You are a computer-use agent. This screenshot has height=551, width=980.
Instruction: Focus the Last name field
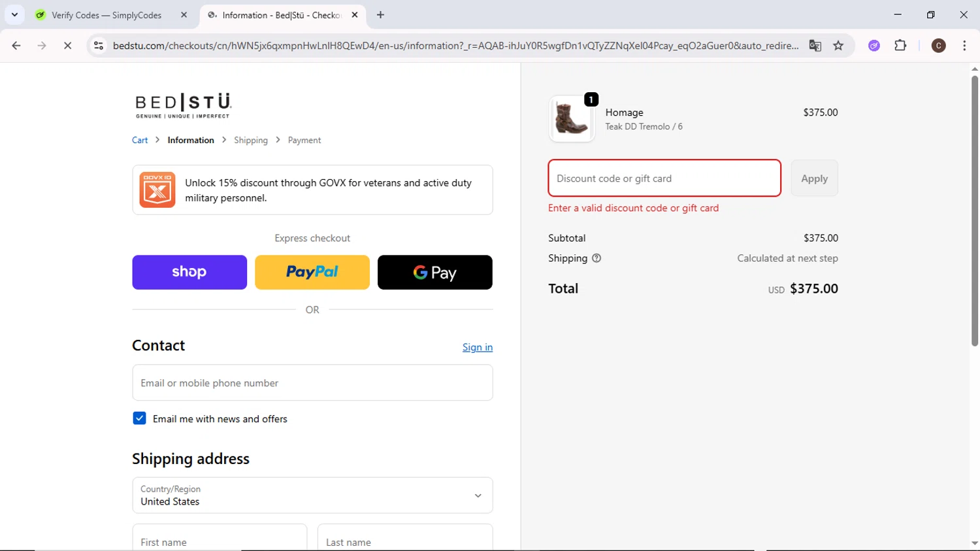(405, 538)
